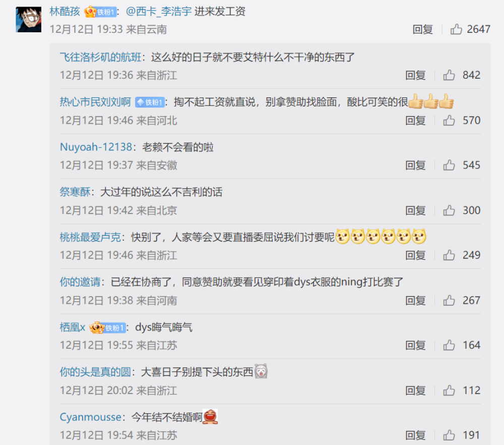This screenshot has height=445, width=504.
Task: Like Nuyoah-12138's reply with 545 likes
Action: [x=449, y=165]
